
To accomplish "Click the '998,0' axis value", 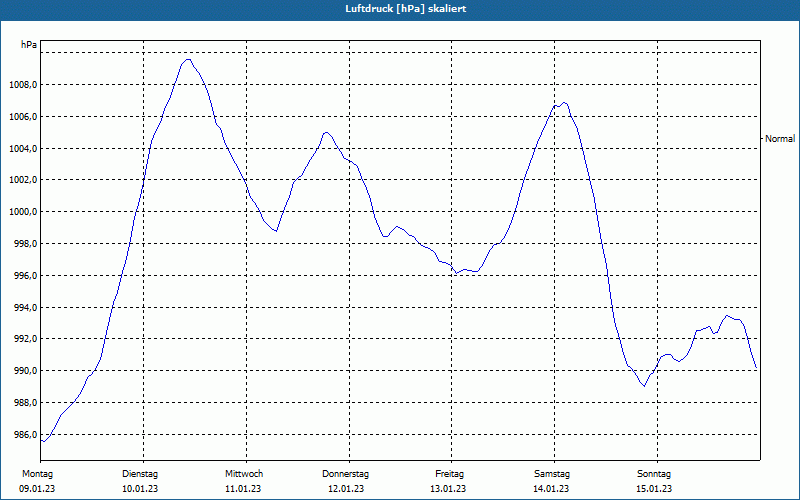I will pos(25,244).
